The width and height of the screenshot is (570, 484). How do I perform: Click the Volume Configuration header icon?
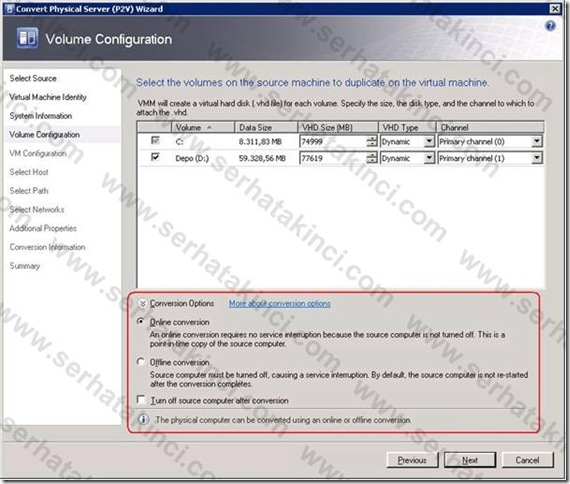[x=27, y=38]
